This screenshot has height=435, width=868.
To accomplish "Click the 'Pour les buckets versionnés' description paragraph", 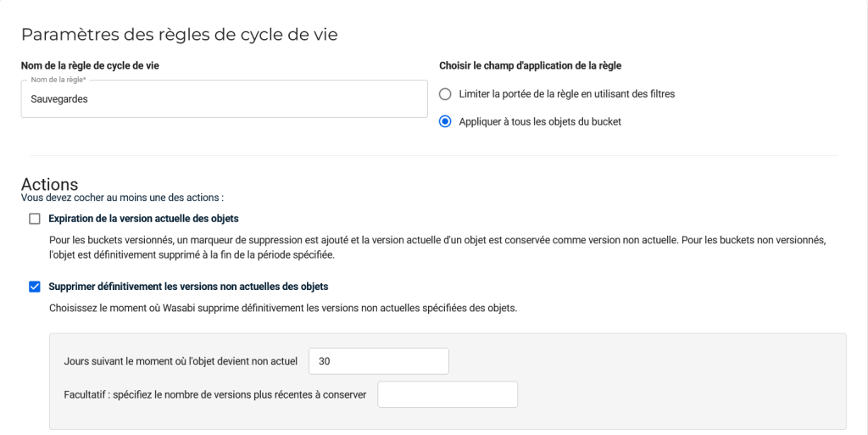I will [x=436, y=247].
